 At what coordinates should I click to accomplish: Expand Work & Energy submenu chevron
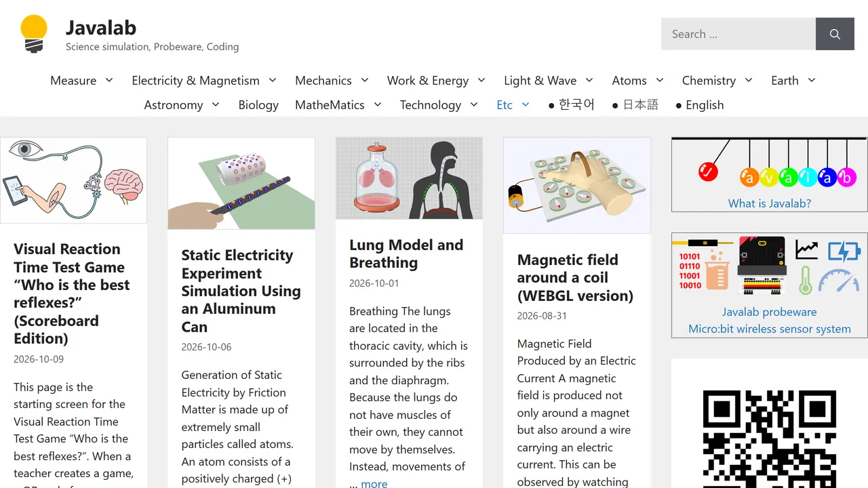tap(481, 80)
